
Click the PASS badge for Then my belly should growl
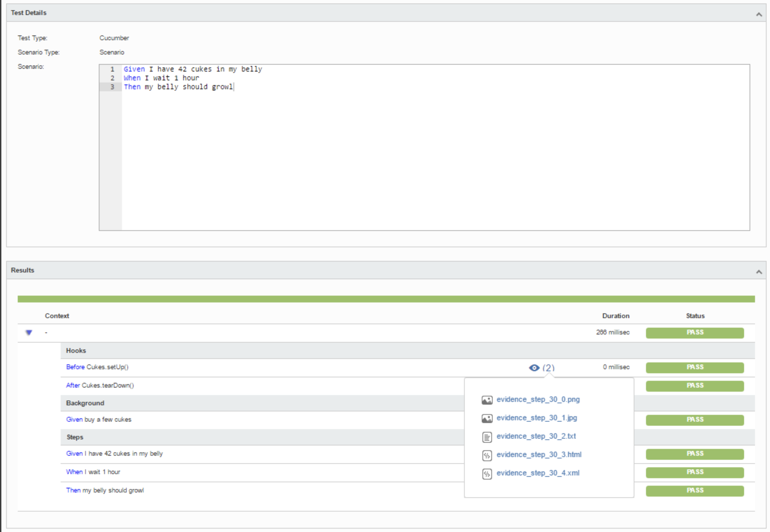pos(695,491)
